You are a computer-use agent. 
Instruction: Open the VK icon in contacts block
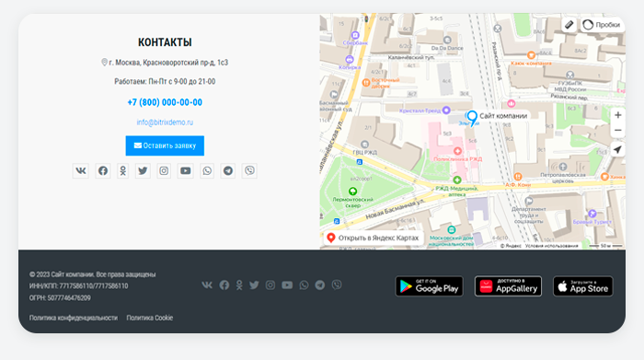pyautogui.click(x=81, y=170)
